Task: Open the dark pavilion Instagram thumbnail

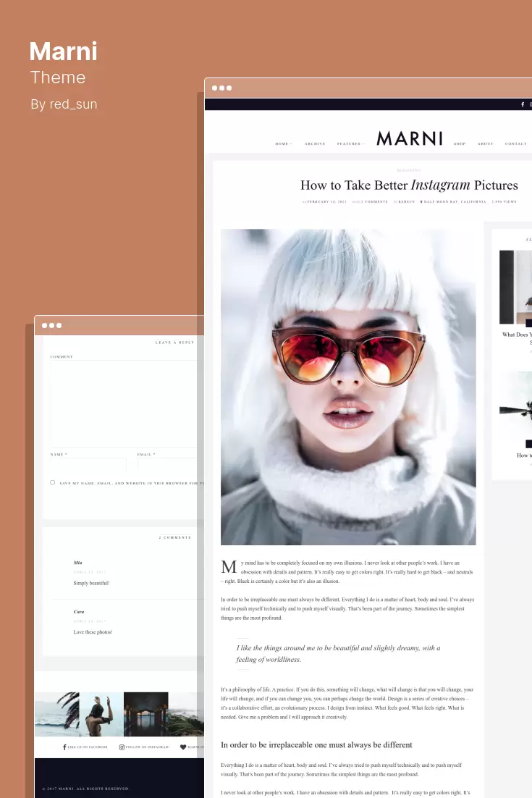Action: (x=146, y=714)
